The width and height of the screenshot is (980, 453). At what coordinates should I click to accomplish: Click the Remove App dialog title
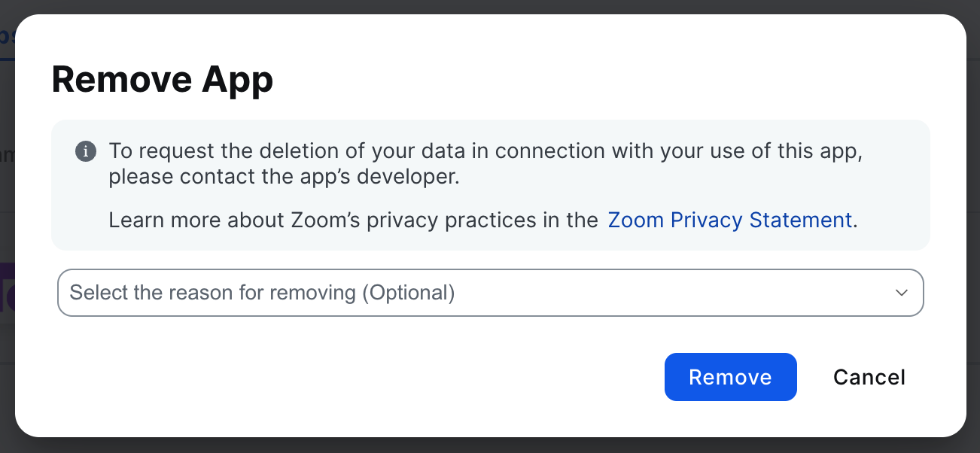pos(163,80)
